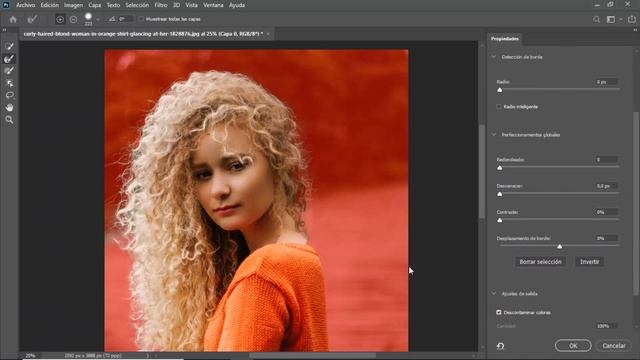Select the Lasso tool
This screenshot has height=360, width=640.
point(9,96)
